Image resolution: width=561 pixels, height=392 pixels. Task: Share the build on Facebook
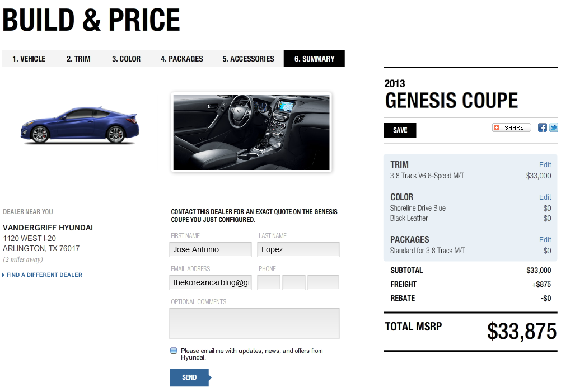[x=542, y=127]
